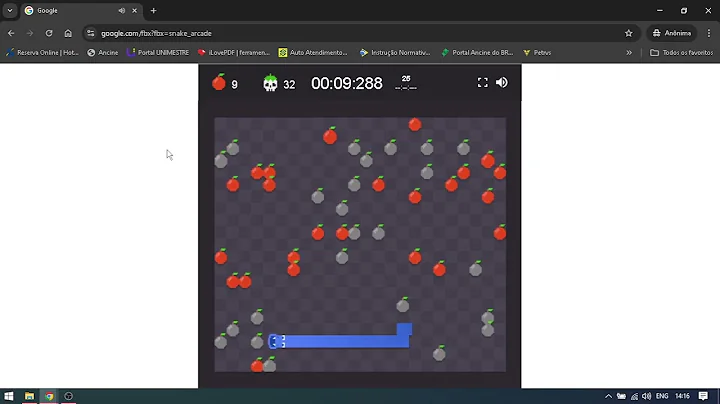Mute the tab via its audio icon
The height and width of the screenshot is (404, 720).
(121, 11)
